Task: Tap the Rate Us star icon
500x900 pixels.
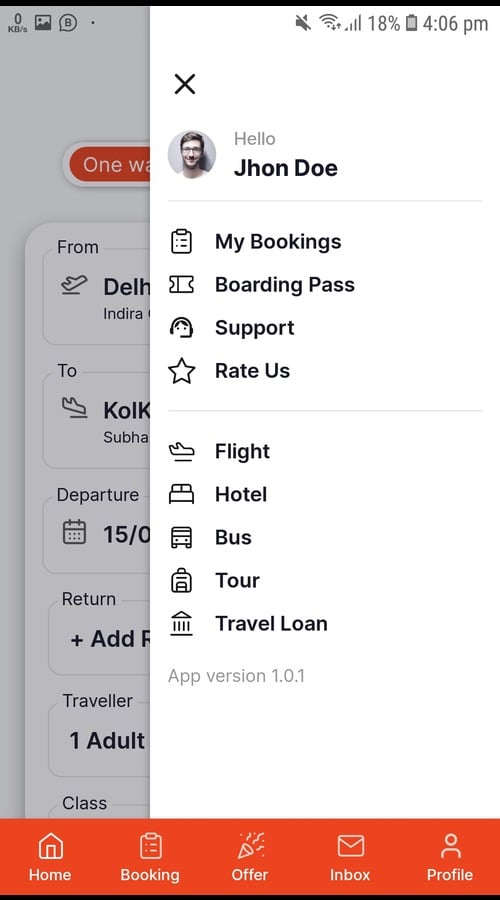Action: click(181, 371)
